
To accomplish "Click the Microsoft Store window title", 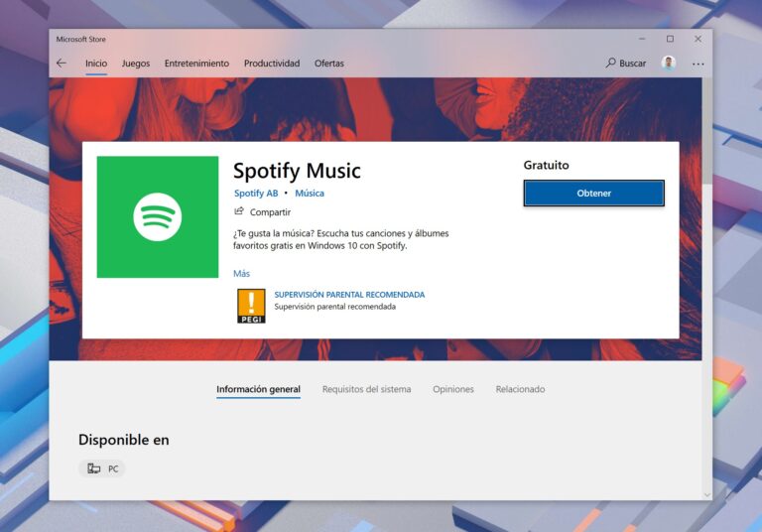I will (80, 39).
